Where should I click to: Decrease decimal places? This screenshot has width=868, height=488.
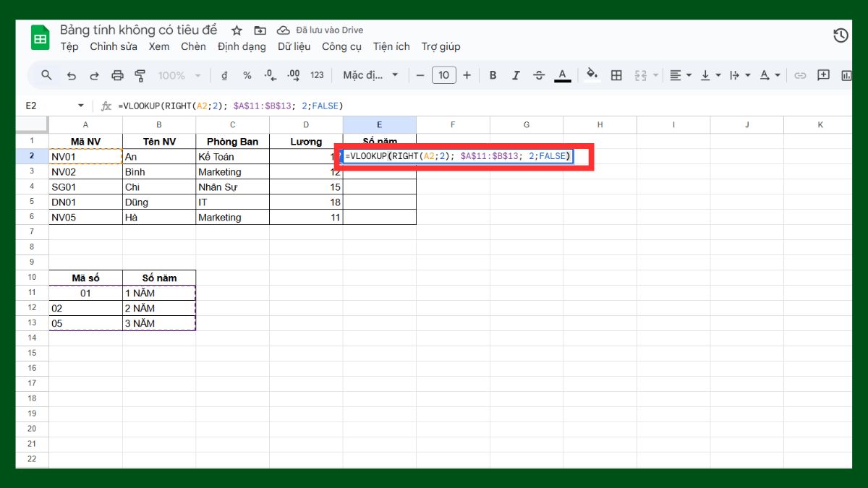[x=271, y=74]
